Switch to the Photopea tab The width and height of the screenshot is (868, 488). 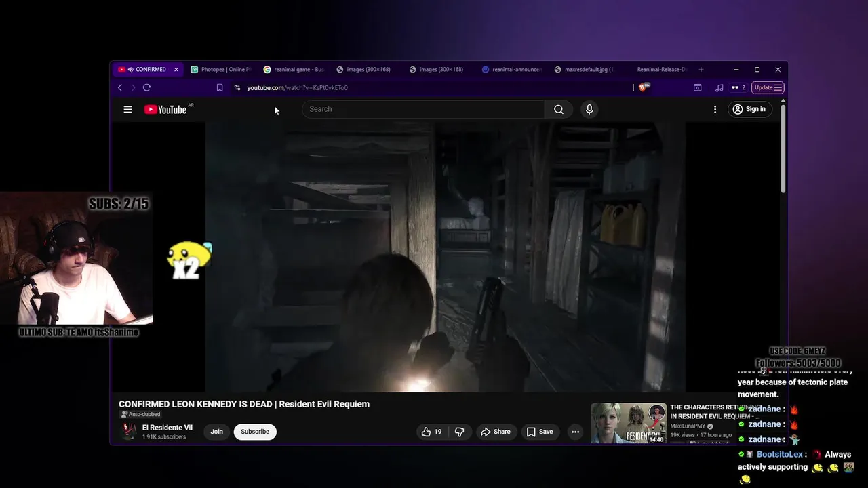[x=220, y=69]
